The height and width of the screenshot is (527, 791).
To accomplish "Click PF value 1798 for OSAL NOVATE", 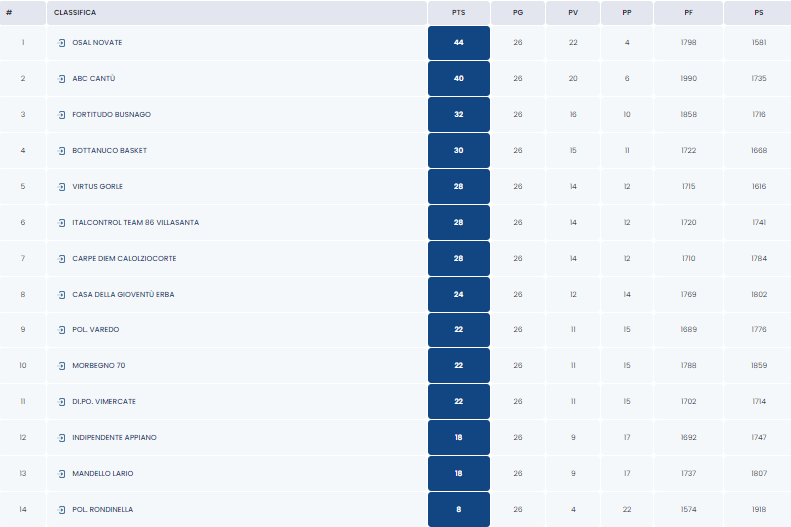I will pos(689,42).
